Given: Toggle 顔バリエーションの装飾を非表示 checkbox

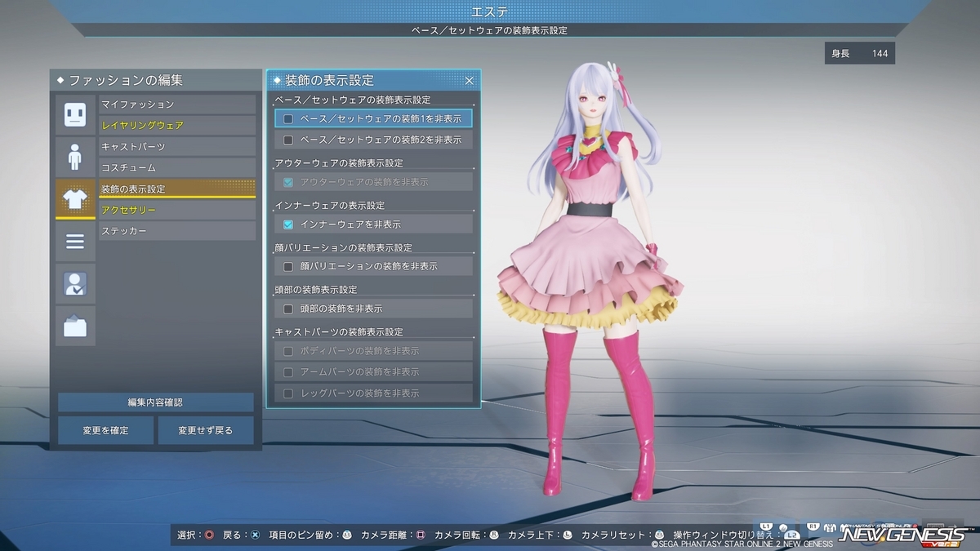Looking at the screenshot, I should [287, 267].
